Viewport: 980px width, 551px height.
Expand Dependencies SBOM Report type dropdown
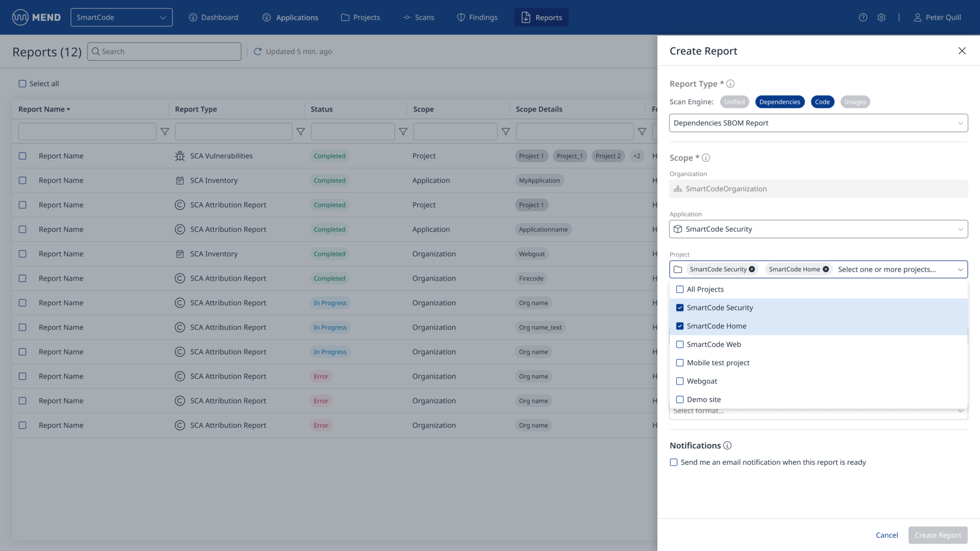[818, 123]
